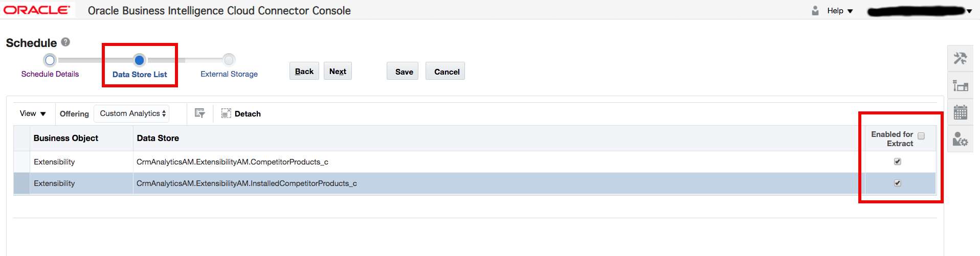Uncheck extract for CompetitorProducts_c row

coord(898,161)
